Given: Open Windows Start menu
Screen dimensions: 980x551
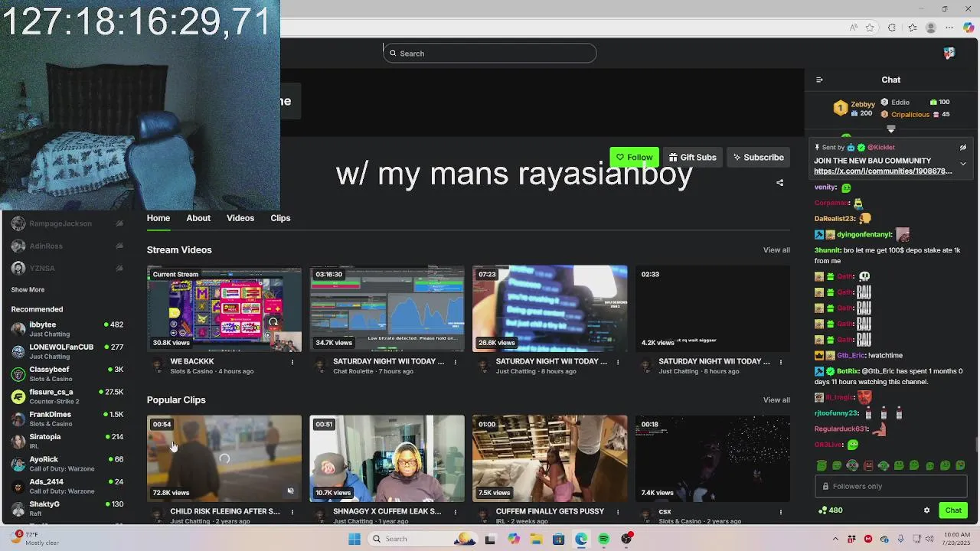Looking at the screenshot, I should (x=354, y=539).
